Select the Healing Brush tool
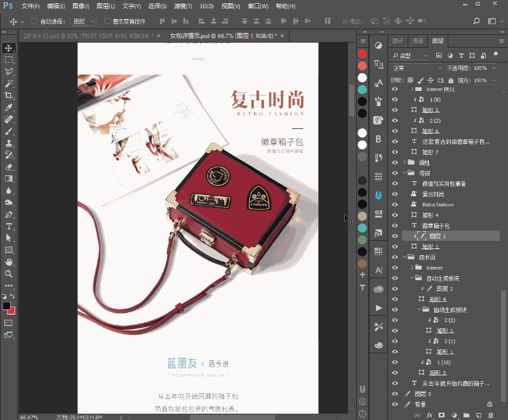The height and width of the screenshot is (420, 508). pyautogui.click(x=8, y=119)
